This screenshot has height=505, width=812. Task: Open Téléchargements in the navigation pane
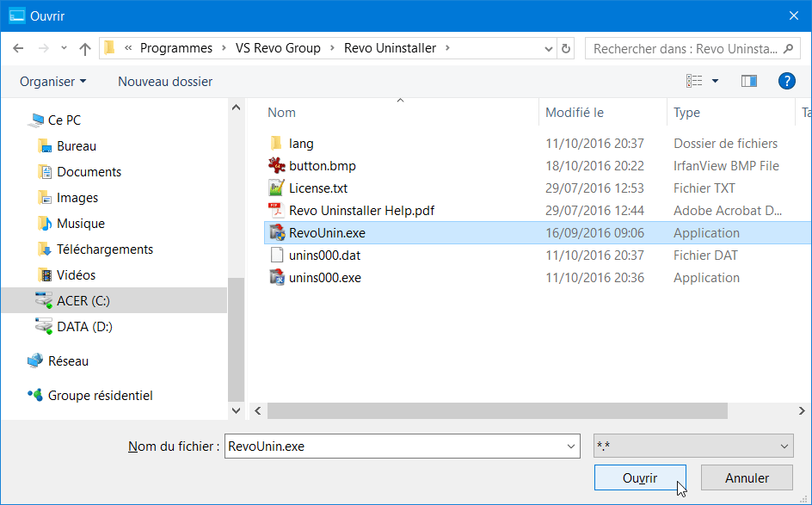click(105, 249)
